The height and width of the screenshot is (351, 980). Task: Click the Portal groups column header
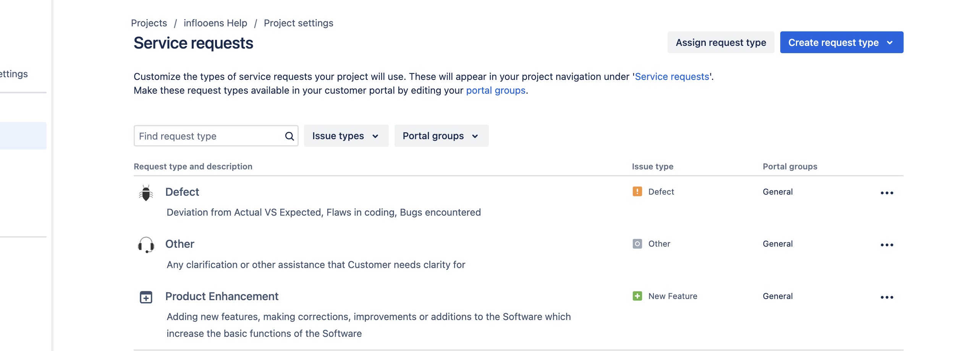[790, 166]
